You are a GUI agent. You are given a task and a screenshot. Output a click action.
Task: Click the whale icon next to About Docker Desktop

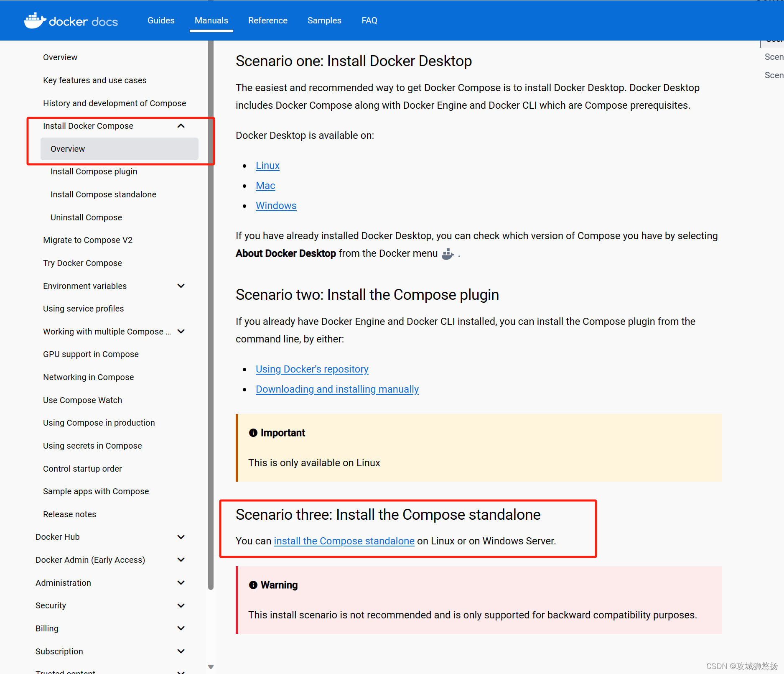(447, 254)
